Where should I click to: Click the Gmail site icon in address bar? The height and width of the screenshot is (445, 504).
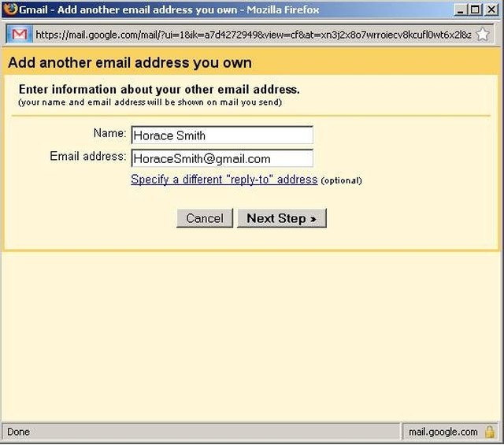point(20,34)
